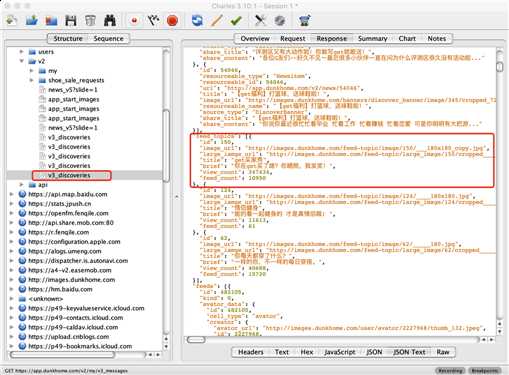The width and height of the screenshot is (509, 375).
Task: Click the globe icon beside https://stats.jpush.cn
Action: pos(22,203)
